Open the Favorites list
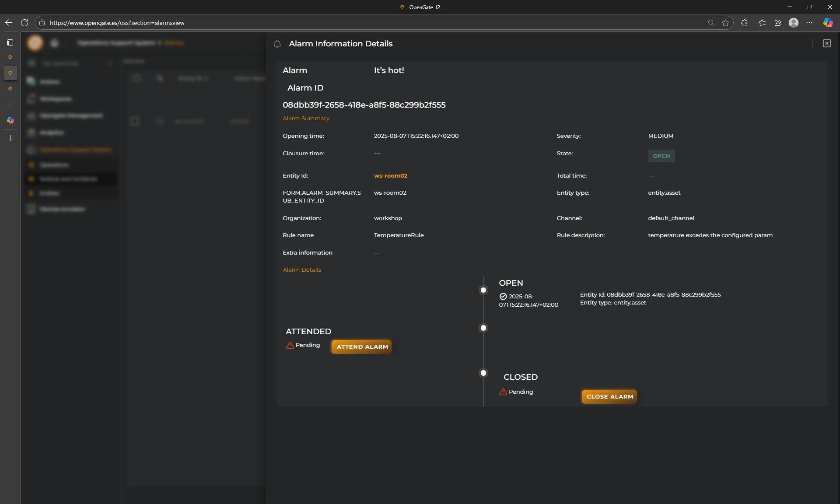 (762, 23)
